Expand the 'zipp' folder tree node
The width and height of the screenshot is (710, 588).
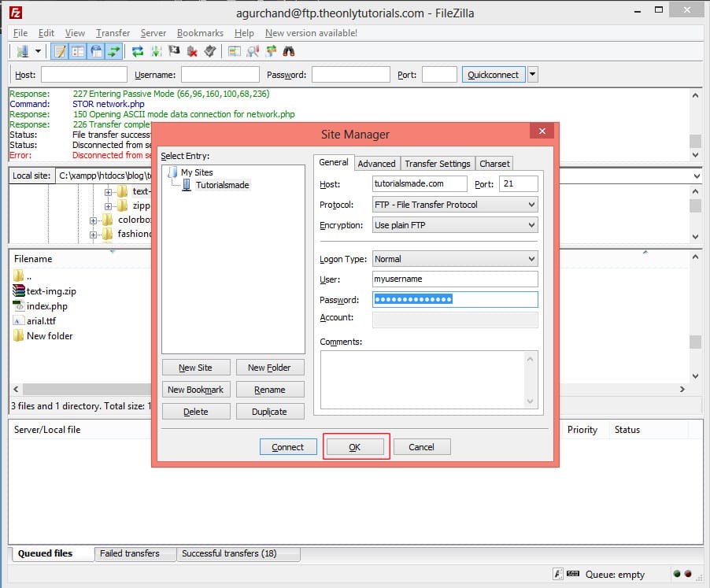tap(108, 206)
